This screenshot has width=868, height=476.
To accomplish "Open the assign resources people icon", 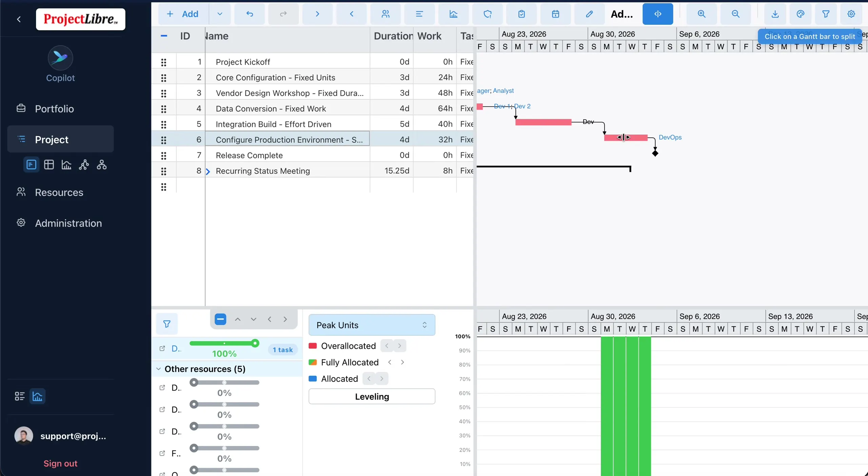I will click(x=386, y=14).
